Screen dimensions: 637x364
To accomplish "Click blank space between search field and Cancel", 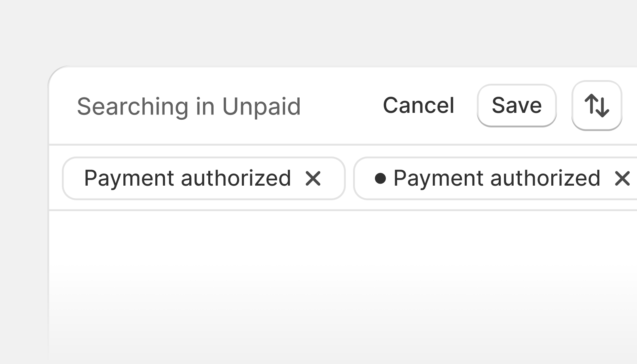I will 342,106.
